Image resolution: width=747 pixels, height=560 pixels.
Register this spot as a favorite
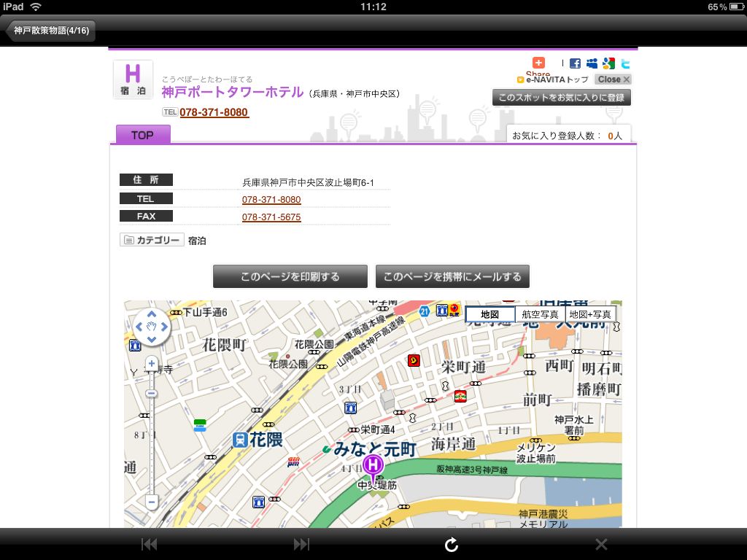pyautogui.click(x=561, y=97)
